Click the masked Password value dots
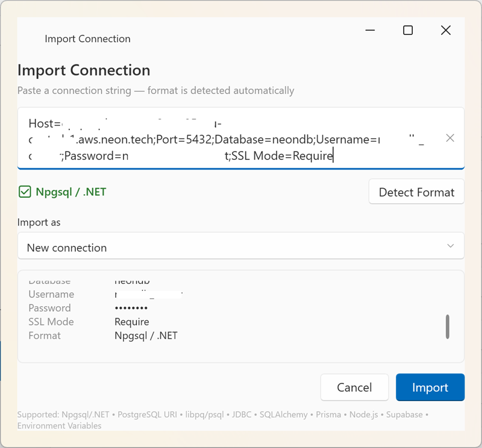The width and height of the screenshot is (482, 448). pos(131,308)
